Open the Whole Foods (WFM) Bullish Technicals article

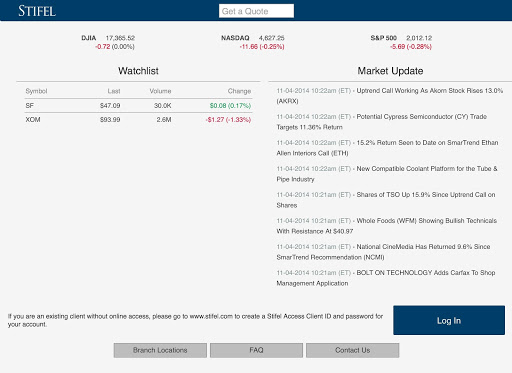(387, 226)
